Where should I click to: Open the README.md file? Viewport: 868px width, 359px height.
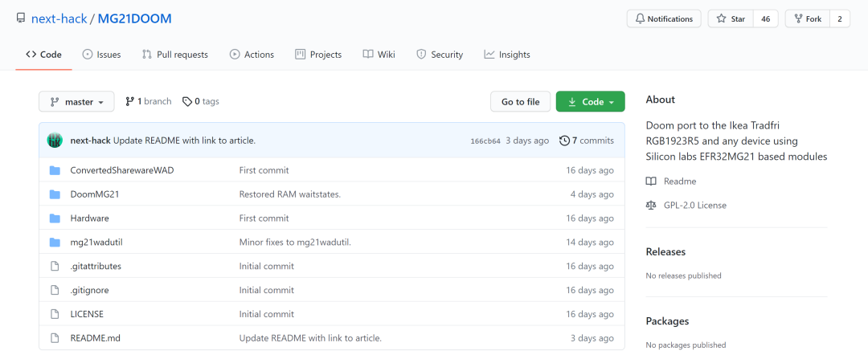(95, 337)
